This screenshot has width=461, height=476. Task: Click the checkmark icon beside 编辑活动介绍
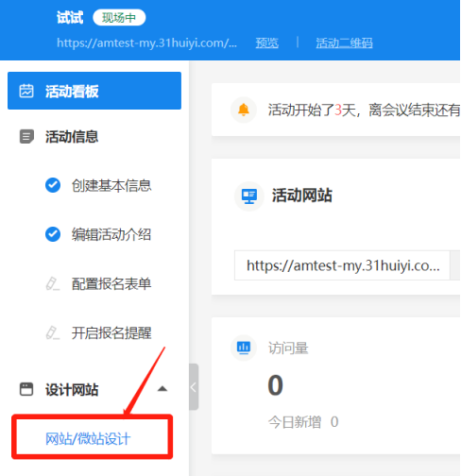point(53,234)
